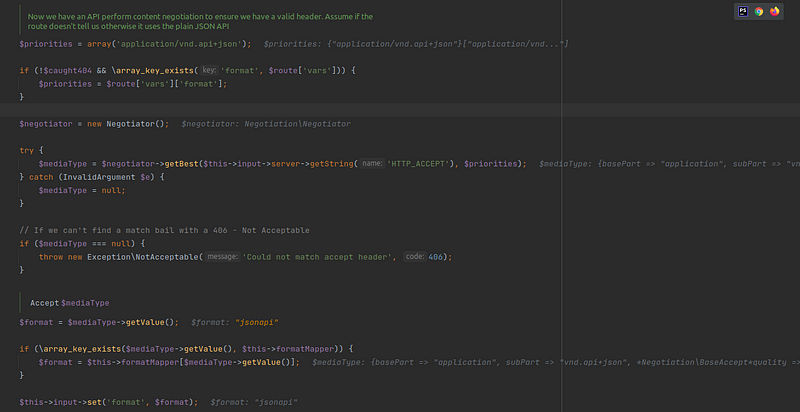
Task: Click inline '$format: "jsonapi"' on the last line
Action: pos(254,402)
